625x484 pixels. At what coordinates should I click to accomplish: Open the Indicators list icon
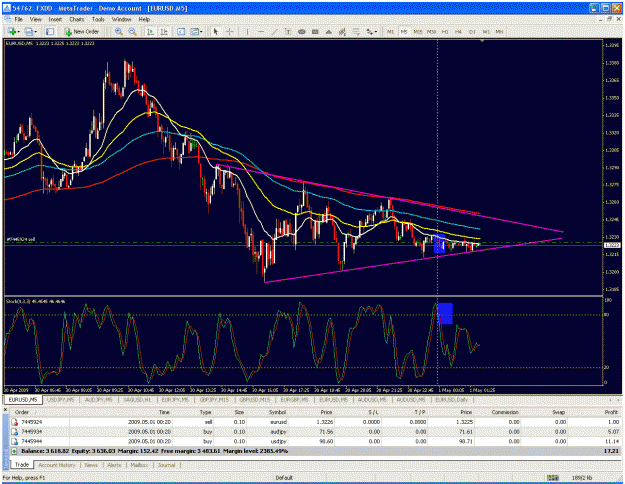[x=181, y=31]
